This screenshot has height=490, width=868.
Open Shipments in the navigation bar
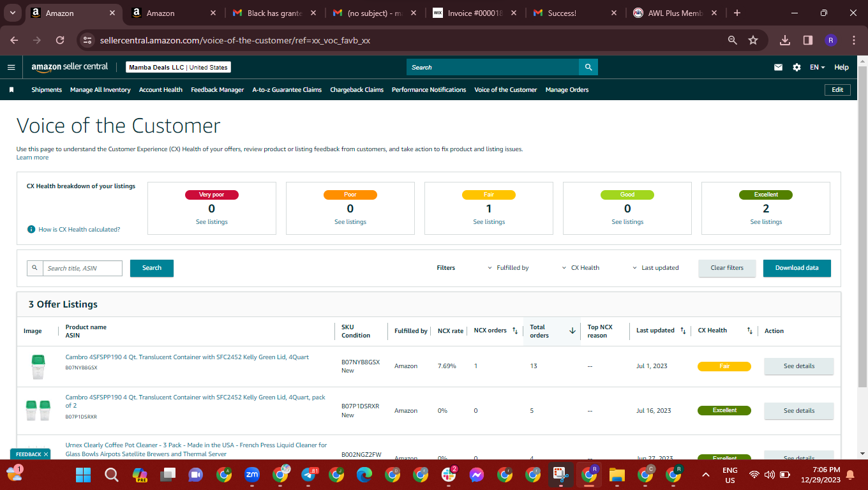47,90
